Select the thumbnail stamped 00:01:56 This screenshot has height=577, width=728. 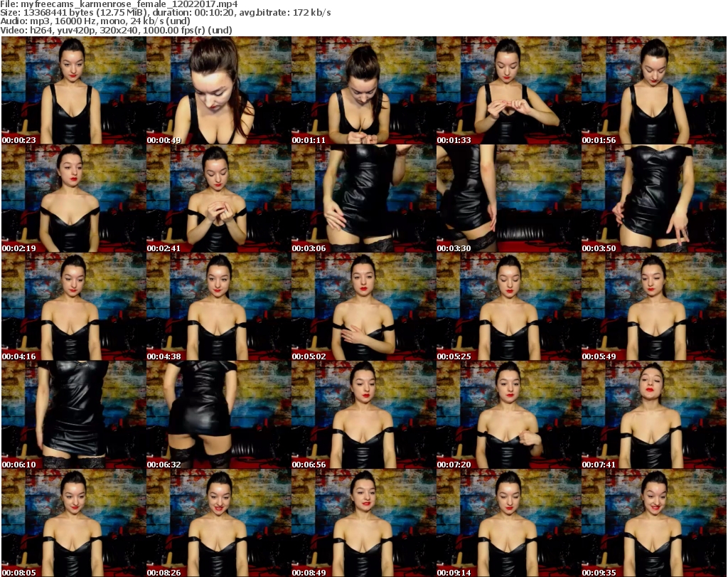coord(654,90)
